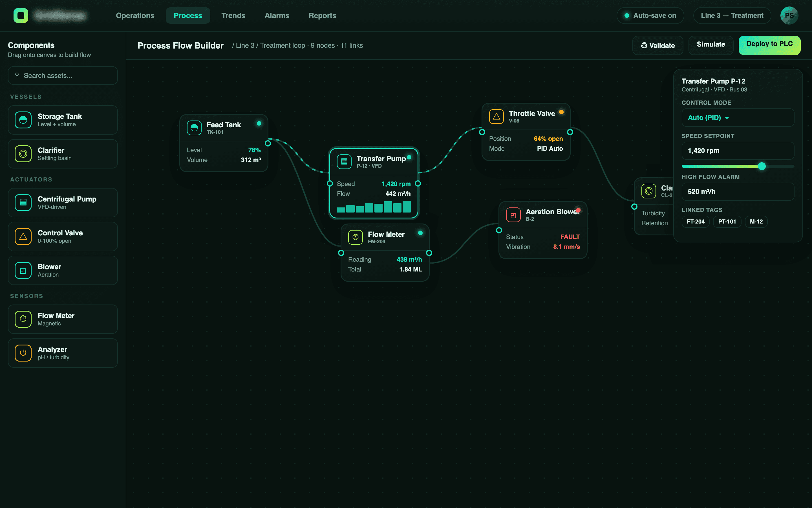The height and width of the screenshot is (508, 812).
Task: Click Throttle Valve mode PID Auto
Action: (550, 148)
